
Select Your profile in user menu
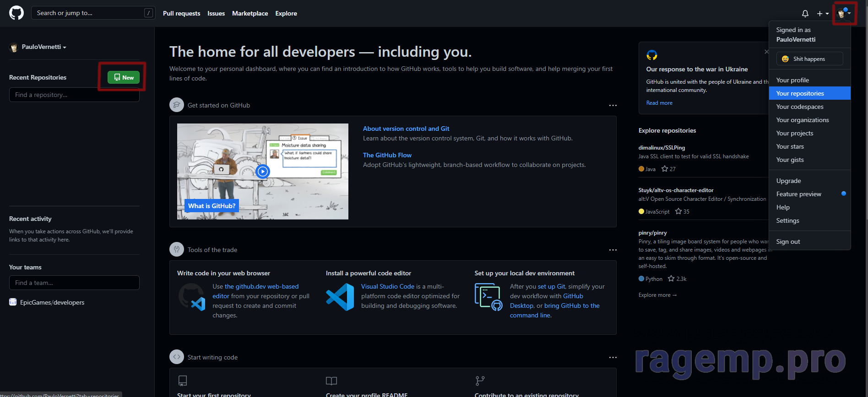click(x=809, y=80)
